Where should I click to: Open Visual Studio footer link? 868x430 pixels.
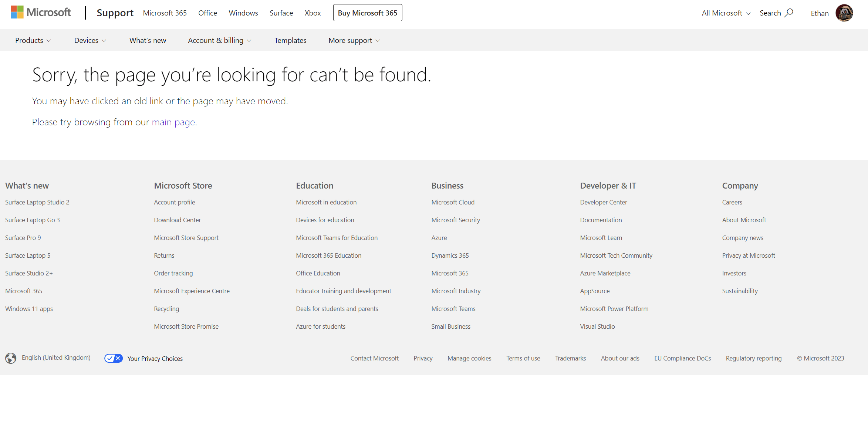[597, 326]
